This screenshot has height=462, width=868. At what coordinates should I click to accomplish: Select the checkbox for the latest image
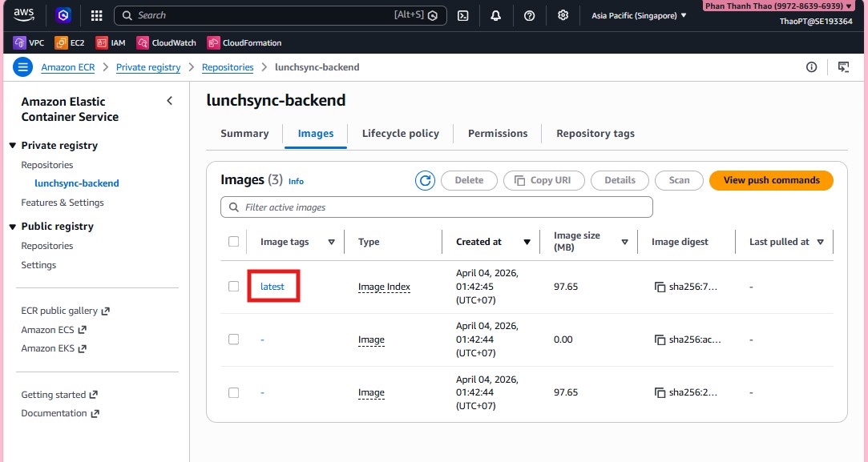pyautogui.click(x=234, y=287)
